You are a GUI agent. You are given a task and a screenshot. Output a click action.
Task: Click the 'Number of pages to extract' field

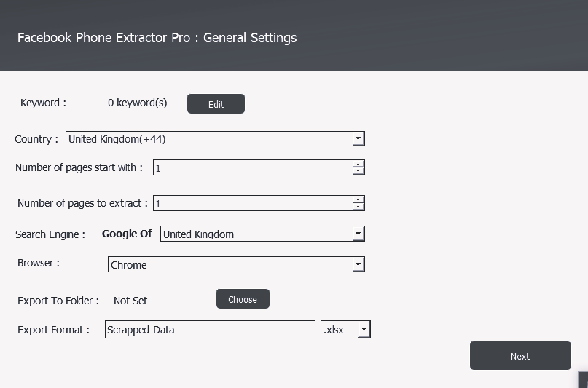252,204
